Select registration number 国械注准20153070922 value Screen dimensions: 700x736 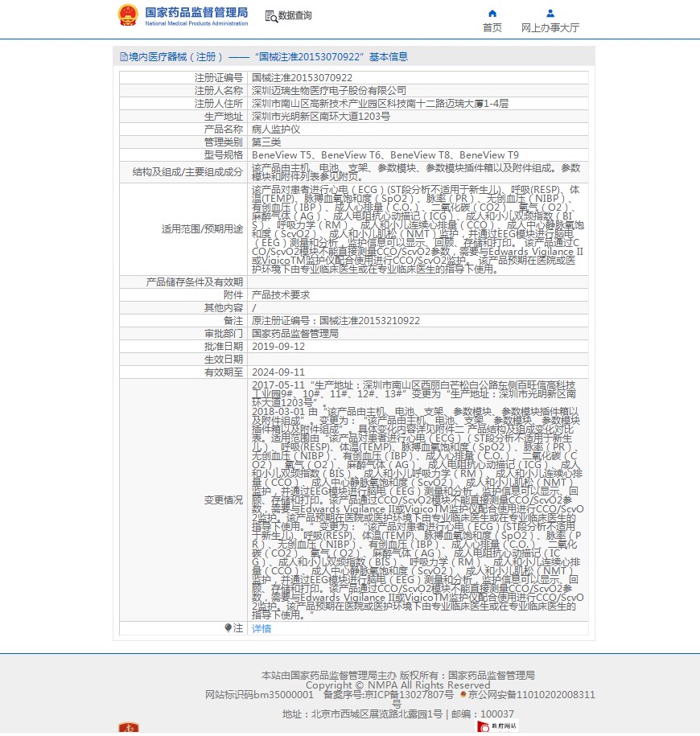pyautogui.click(x=302, y=77)
